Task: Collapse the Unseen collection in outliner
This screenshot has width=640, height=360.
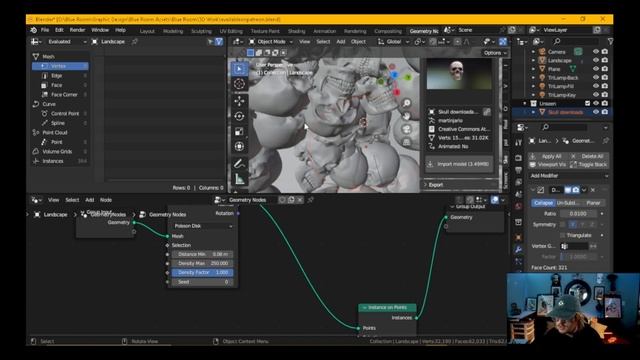Action: (525, 103)
